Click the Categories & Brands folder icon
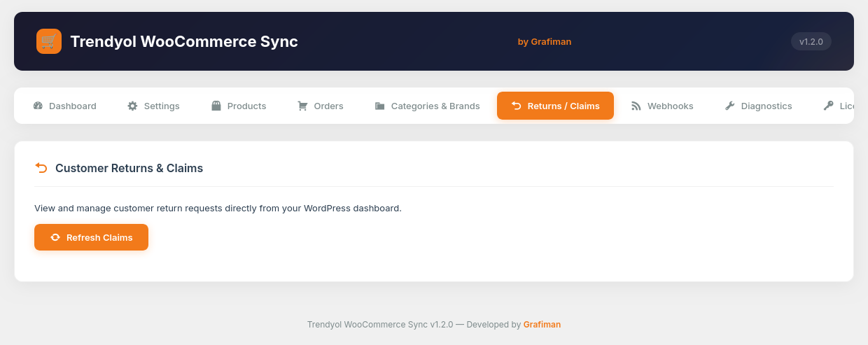The image size is (868, 345). tap(380, 106)
